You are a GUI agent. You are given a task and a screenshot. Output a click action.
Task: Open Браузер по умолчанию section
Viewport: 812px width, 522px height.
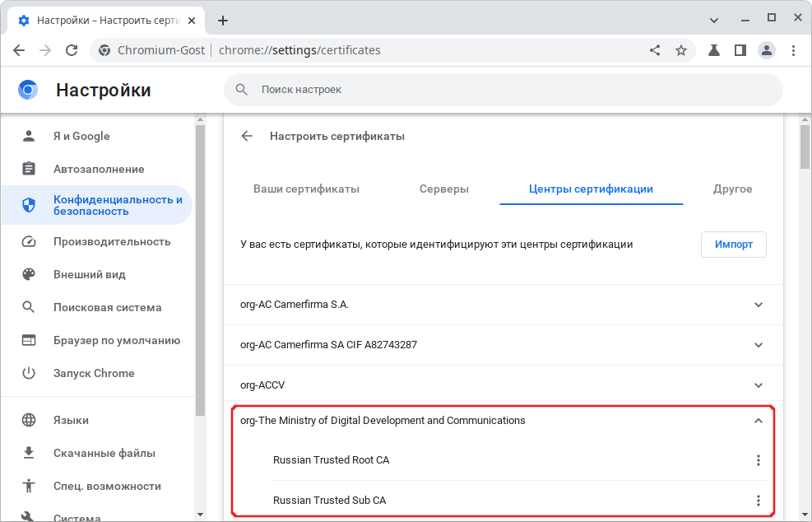(97, 340)
